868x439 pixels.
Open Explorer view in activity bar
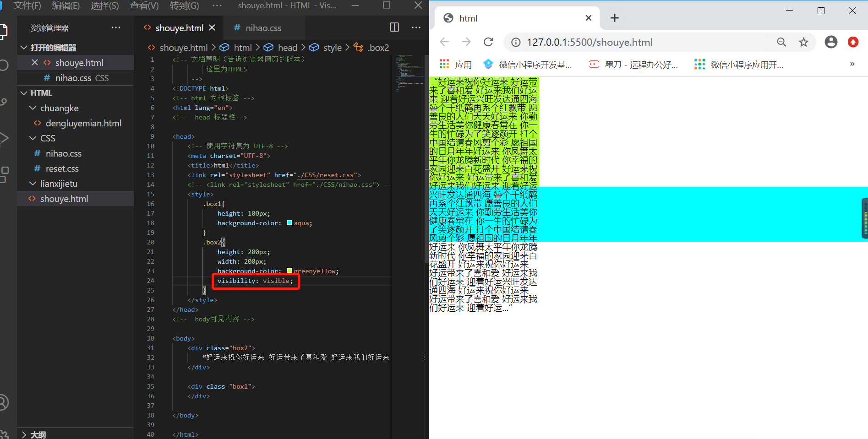pos(3,32)
